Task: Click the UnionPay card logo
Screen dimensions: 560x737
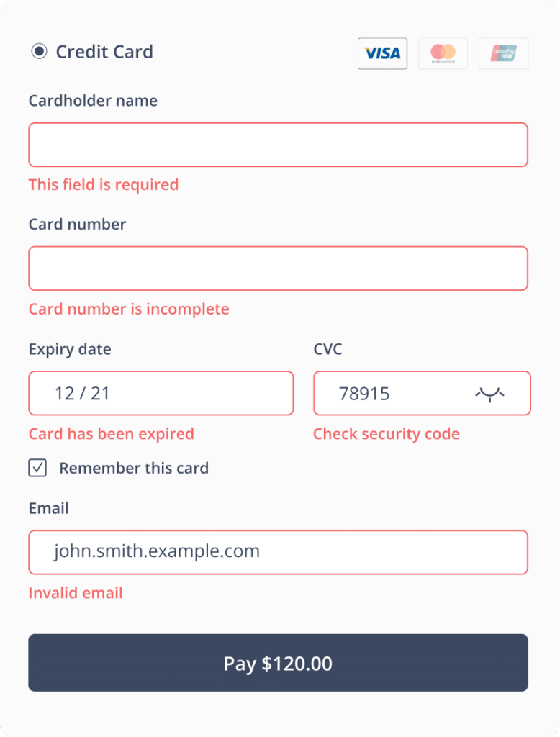Action: coord(503,53)
